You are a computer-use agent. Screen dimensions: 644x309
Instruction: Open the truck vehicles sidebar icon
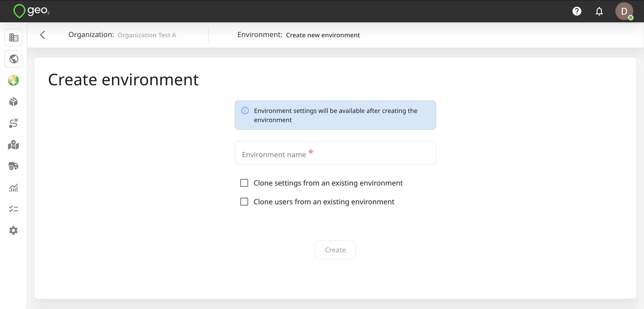click(x=13, y=166)
